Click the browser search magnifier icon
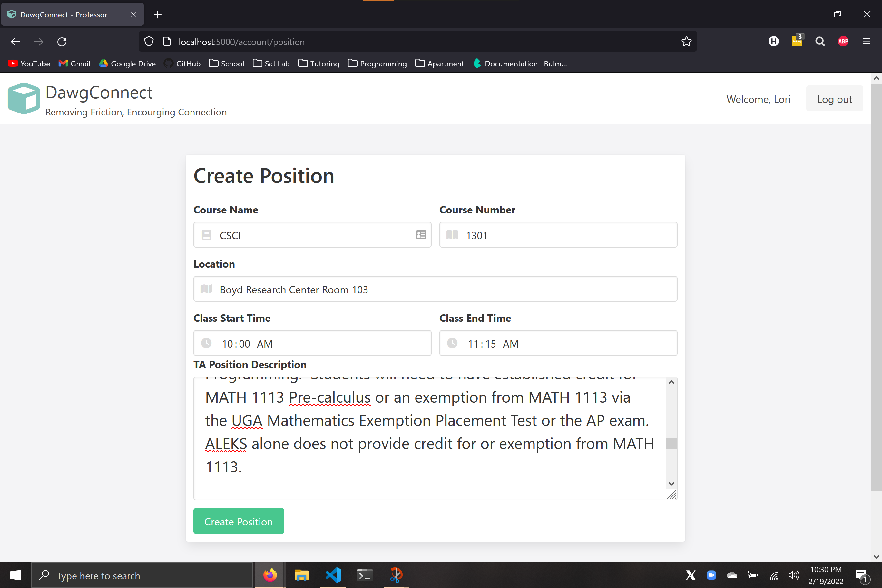882x588 pixels. coord(820,42)
